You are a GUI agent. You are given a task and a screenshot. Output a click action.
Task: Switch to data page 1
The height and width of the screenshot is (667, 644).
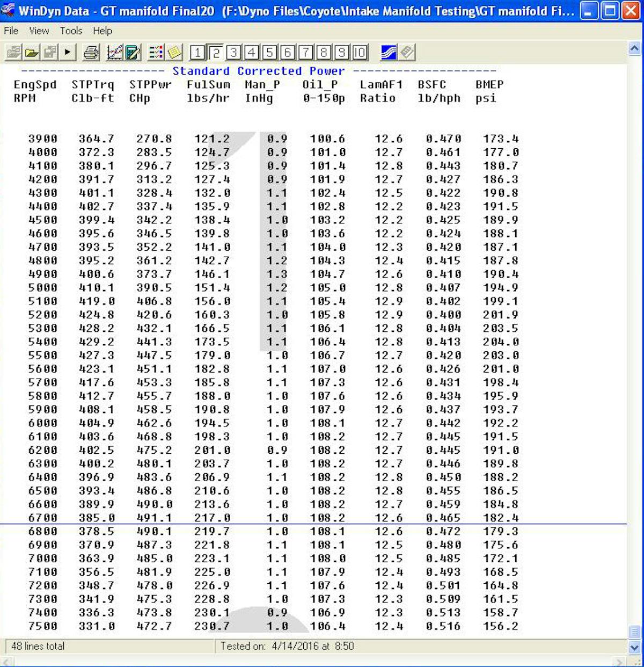(x=197, y=52)
